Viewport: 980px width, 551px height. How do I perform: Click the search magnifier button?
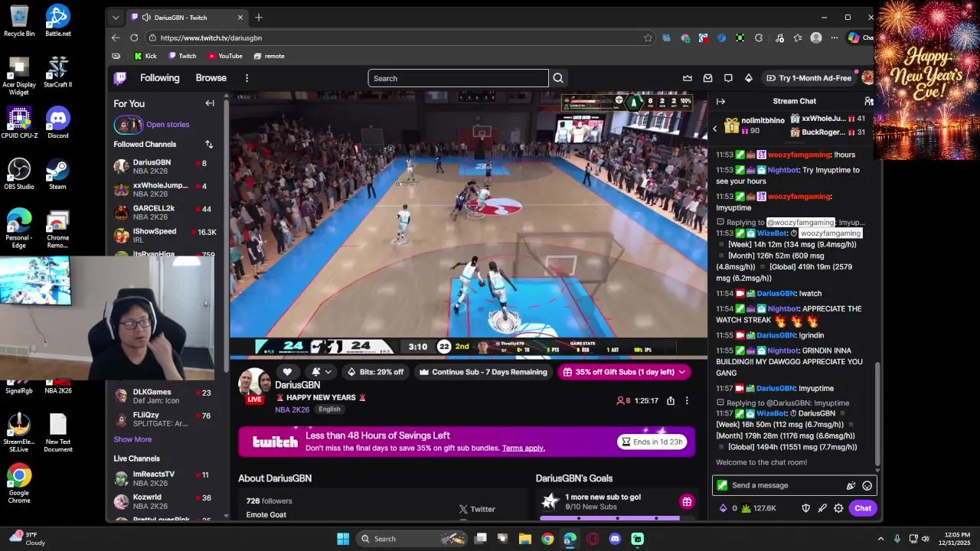click(x=558, y=78)
